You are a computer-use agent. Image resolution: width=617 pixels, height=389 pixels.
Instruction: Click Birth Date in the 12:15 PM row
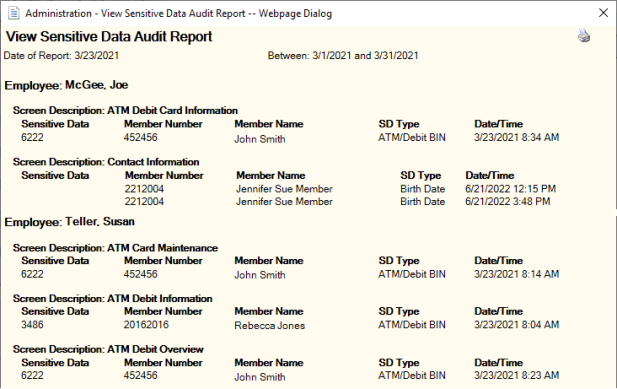(423, 189)
